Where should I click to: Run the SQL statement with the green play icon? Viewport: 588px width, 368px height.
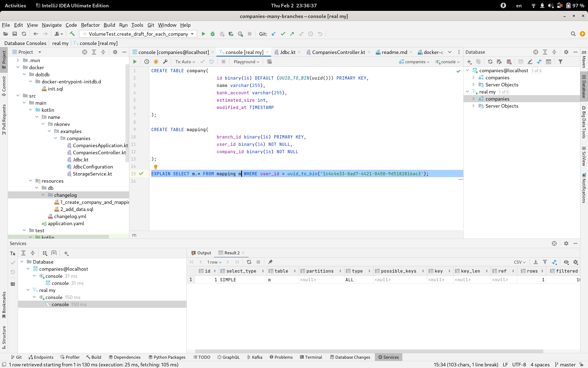[x=135, y=62]
